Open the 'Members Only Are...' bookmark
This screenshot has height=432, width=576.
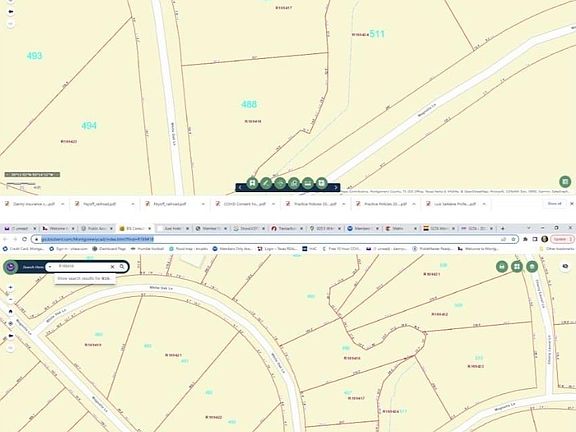(x=233, y=249)
